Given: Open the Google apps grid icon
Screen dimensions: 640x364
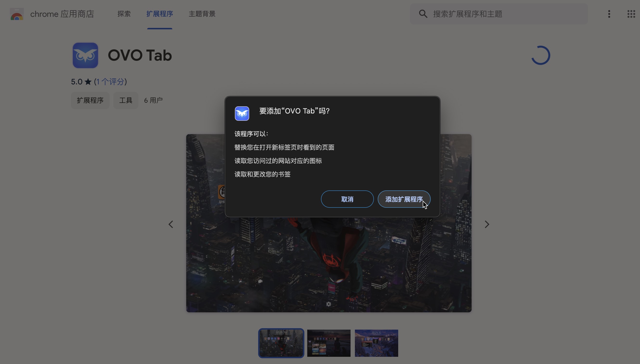Looking at the screenshot, I should 631,14.
